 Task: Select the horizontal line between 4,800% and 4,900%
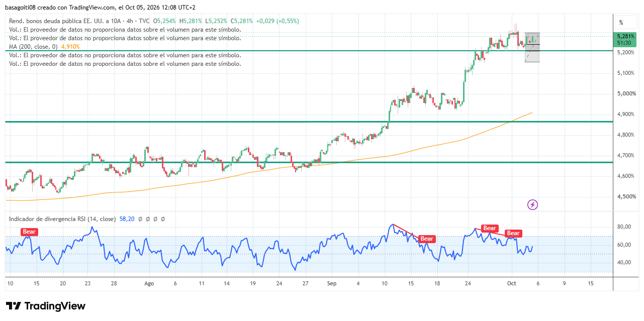(x=309, y=122)
